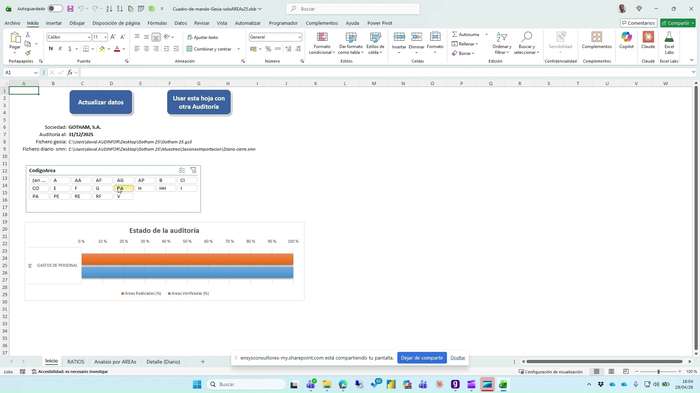
Task: Open the Archivo menu
Action: [x=12, y=23]
